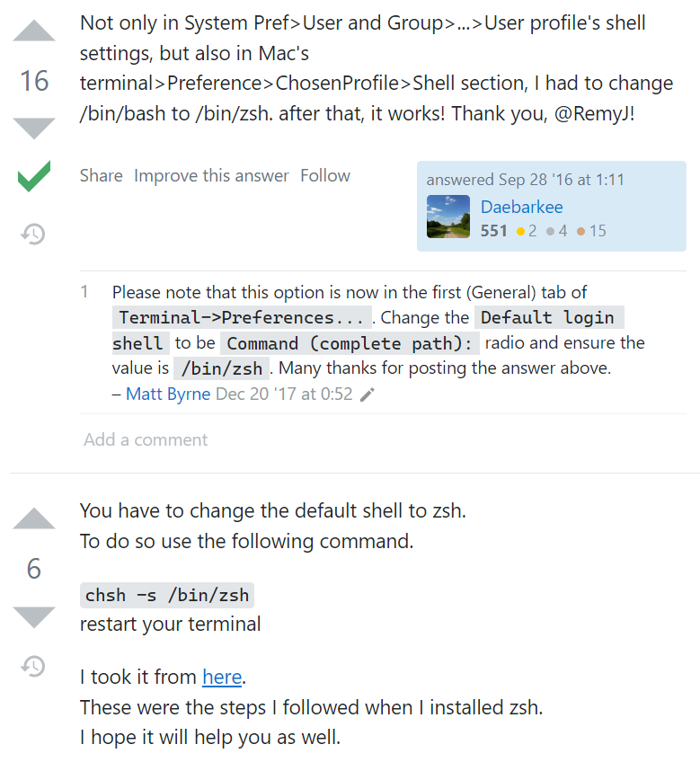Open Daebarkee's user profile link
Screen dimensions: 700x762
pos(521,208)
